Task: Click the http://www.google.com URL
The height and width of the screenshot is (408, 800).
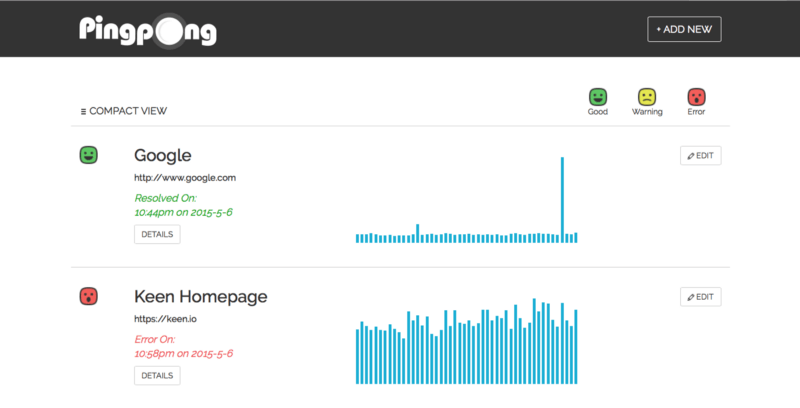Action: coord(185,178)
